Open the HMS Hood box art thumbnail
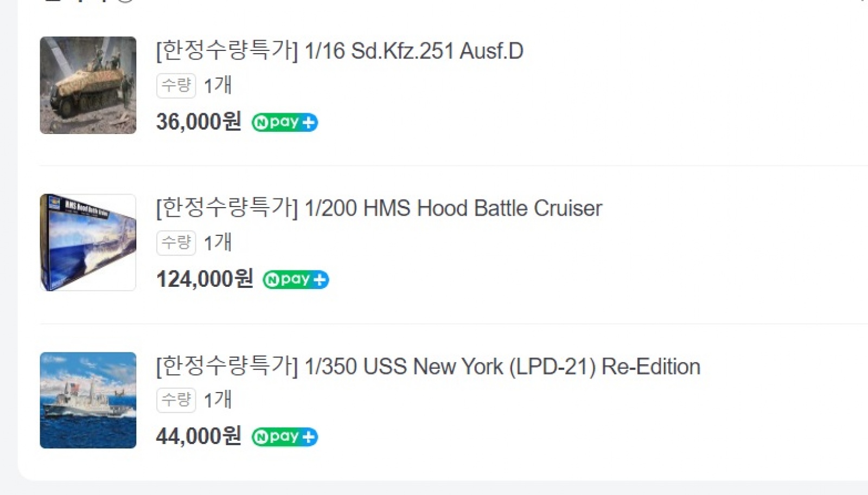Viewport: 868px width, 495px height. pos(88,242)
